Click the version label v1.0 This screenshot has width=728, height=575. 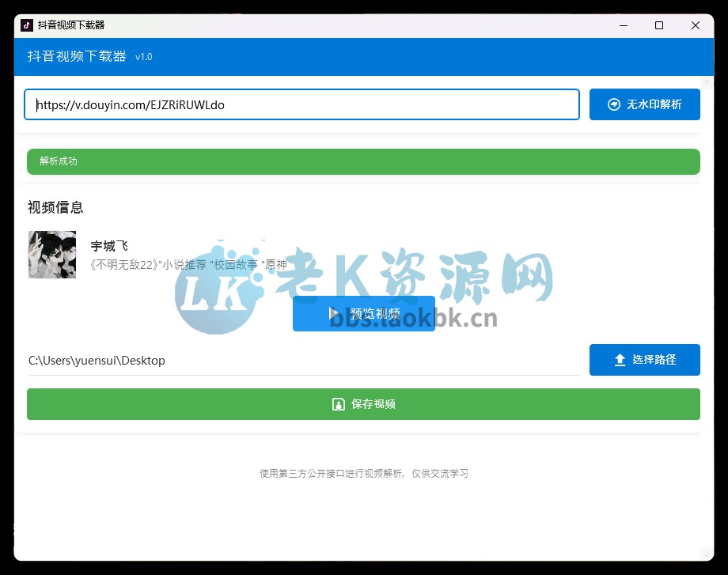coord(143,57)
